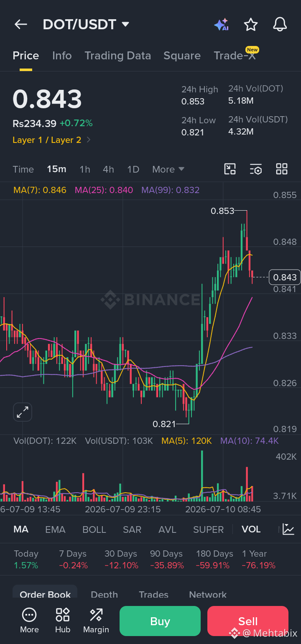Toggle the BOLL indicator

94,529
